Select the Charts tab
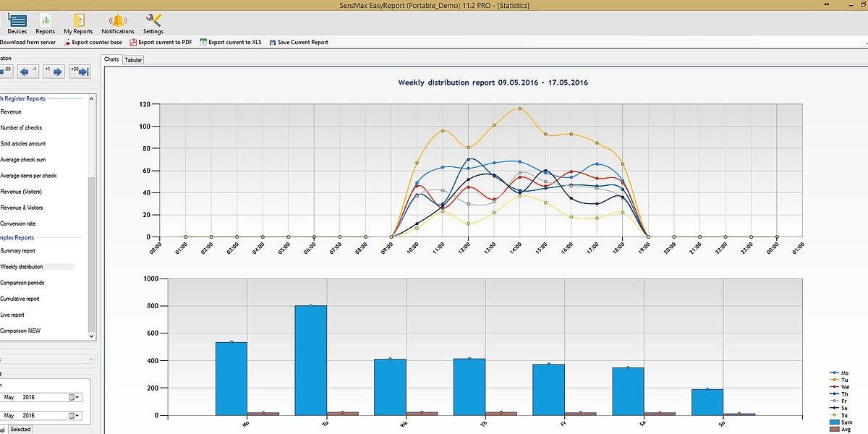The height and width of the screenshot is (434, 868). (x=111, y=60)
